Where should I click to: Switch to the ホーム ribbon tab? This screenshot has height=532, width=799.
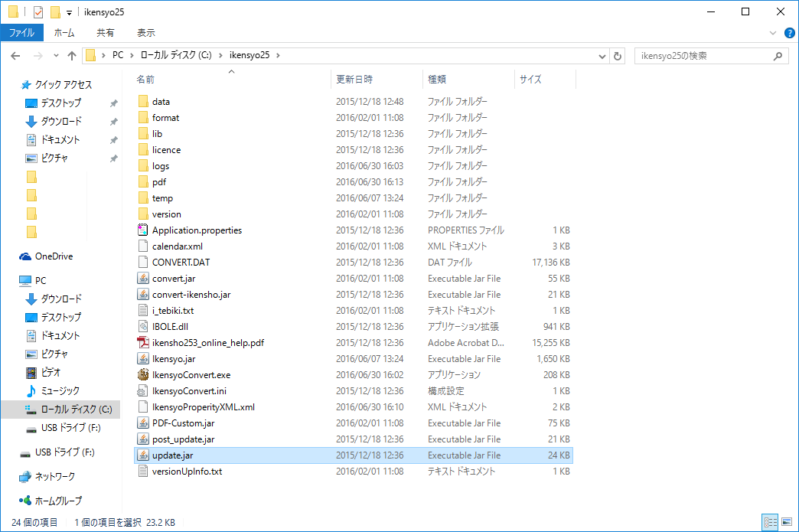tap(64, 33)
